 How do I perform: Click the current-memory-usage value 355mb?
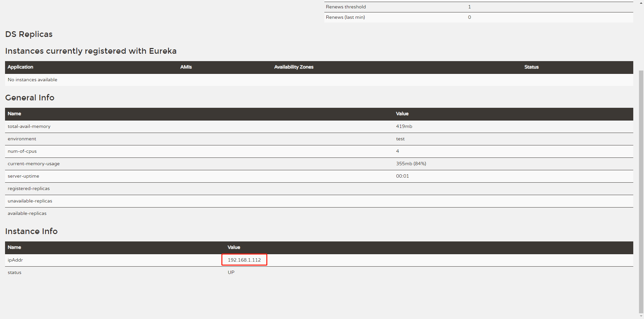point(411,164)
